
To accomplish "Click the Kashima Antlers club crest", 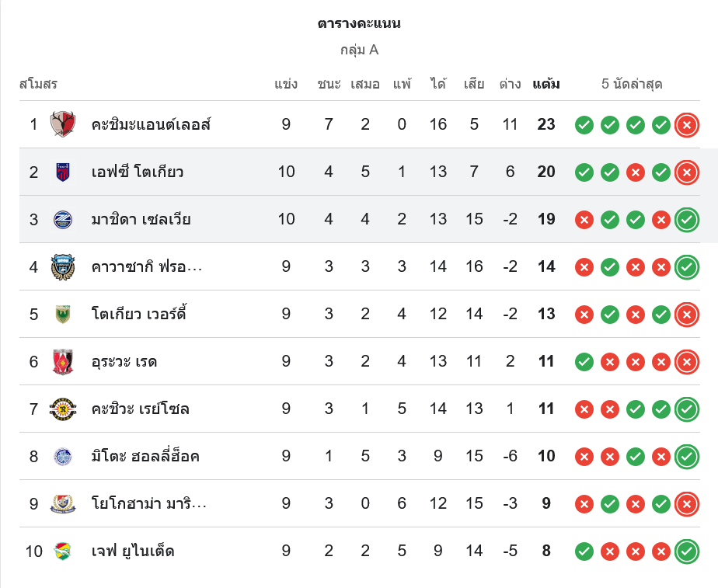I will coord(63,124).
